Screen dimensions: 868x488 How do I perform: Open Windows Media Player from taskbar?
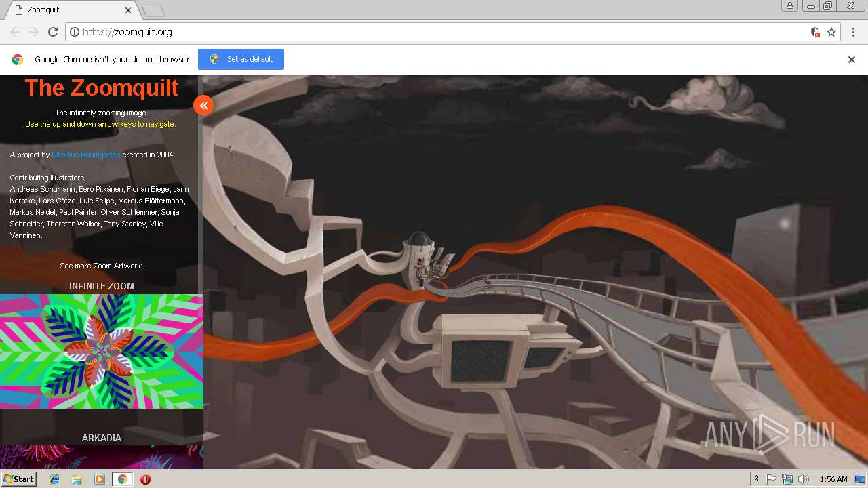pyautogui.click(x=100, y=479)
